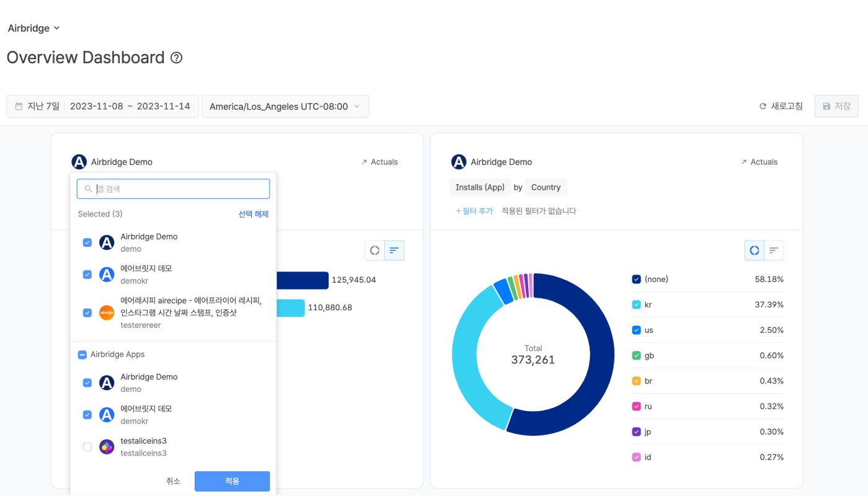Uncheck Airbridge Demo in the Selected list
This screenshot has width=868, height=496.
(x=87, y=242)
